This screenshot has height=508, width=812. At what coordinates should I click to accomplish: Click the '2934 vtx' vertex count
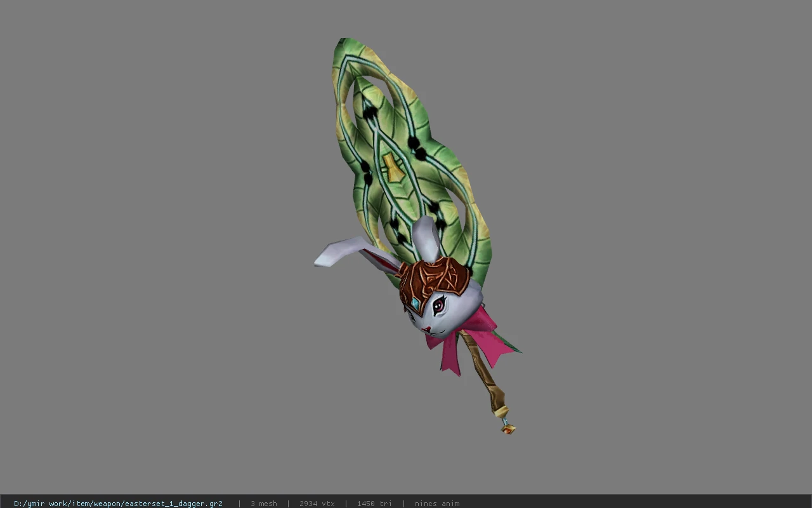317,504
